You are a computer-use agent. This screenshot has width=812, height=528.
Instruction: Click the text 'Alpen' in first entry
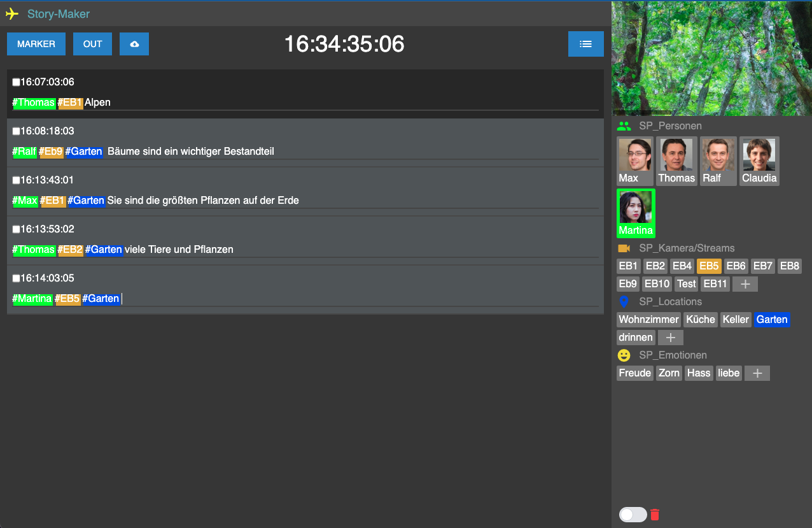coord(98,103)
